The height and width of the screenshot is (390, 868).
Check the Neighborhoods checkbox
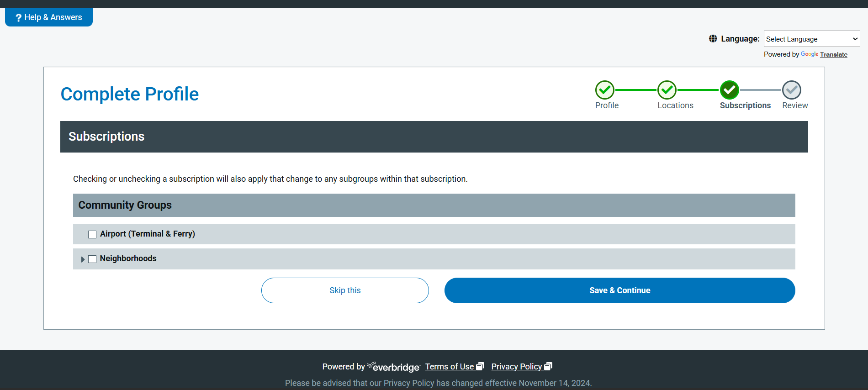pos(92,259)
